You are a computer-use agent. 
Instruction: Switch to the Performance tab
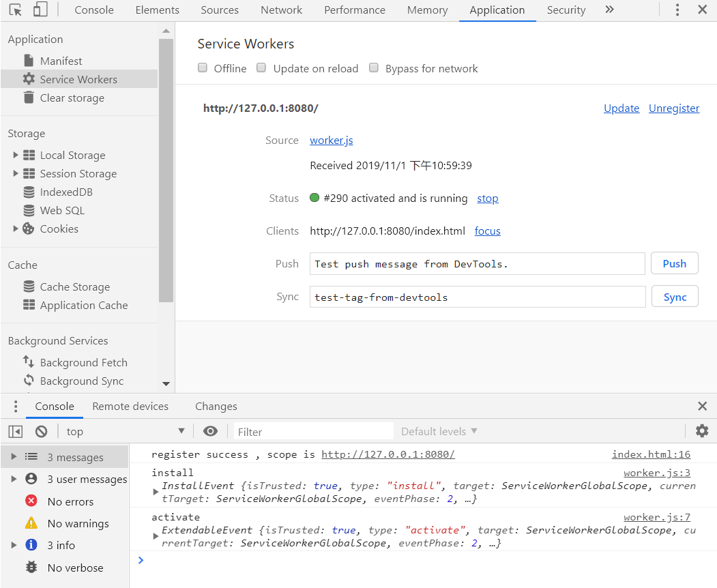click(355, 10)
